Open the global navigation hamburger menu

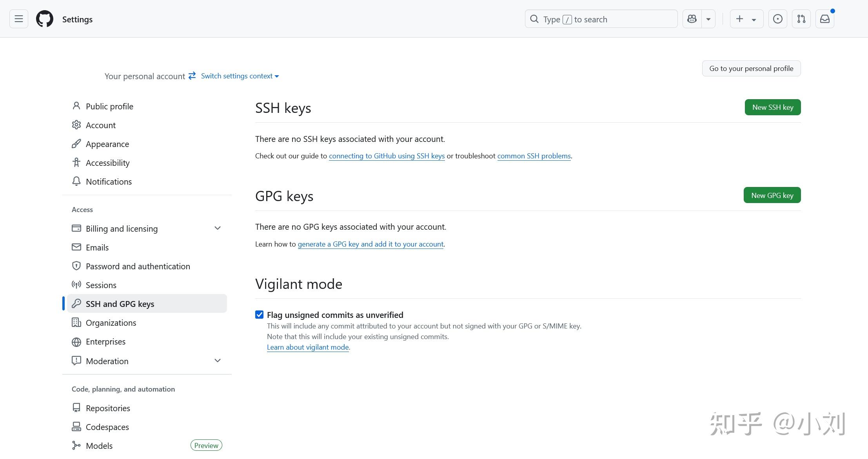pyautogui.click(x=18, y=18)
